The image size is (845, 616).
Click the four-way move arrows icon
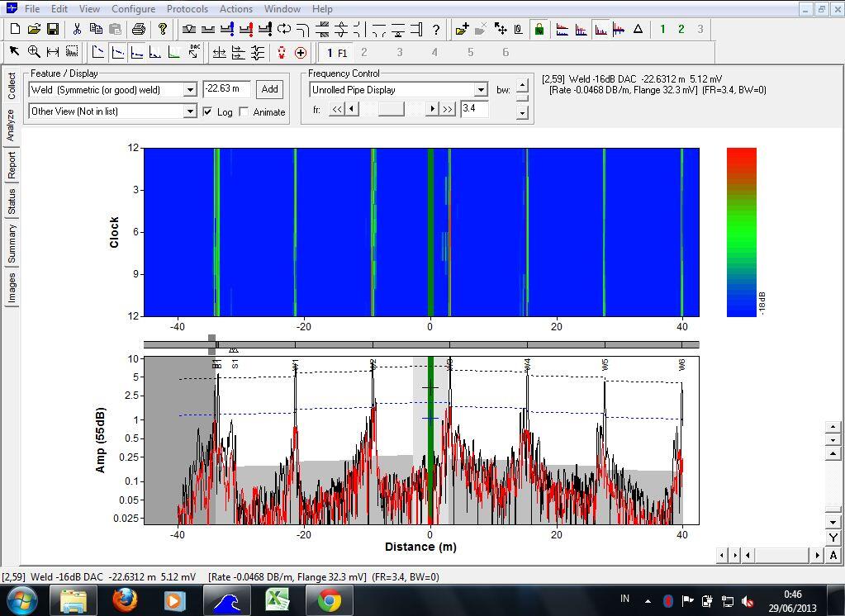click(501, 29)
